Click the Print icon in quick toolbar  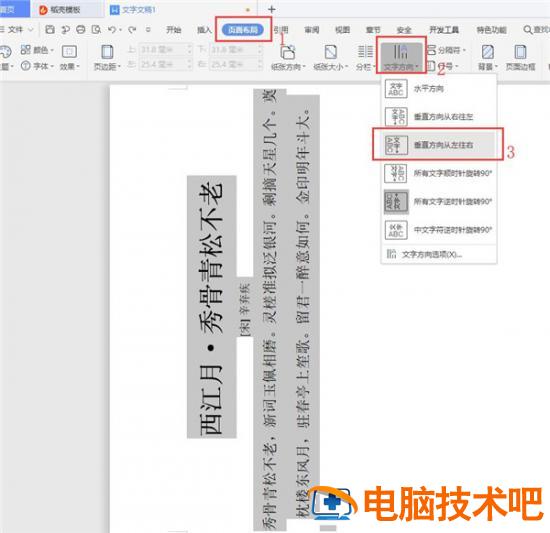point(81,29)
